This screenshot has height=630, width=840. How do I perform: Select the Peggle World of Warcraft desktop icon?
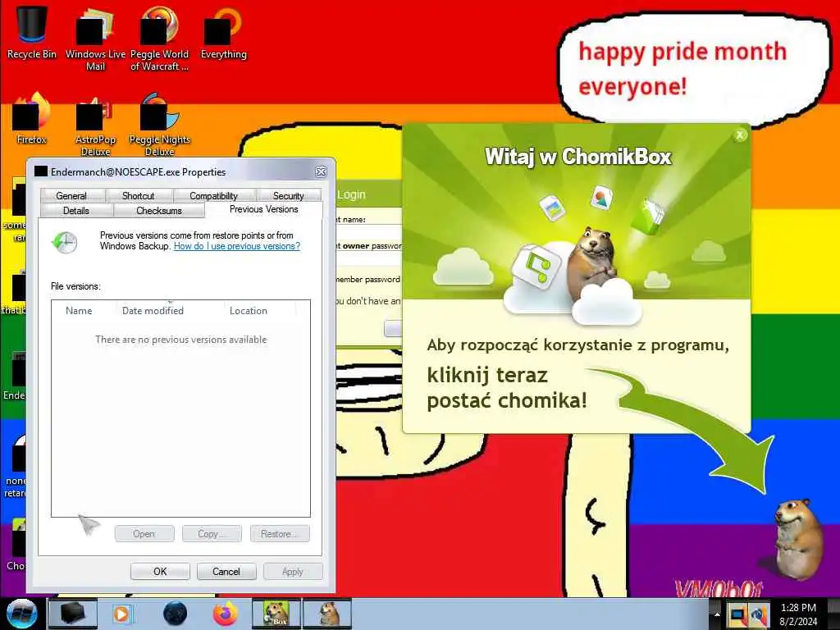coord(159,38)
